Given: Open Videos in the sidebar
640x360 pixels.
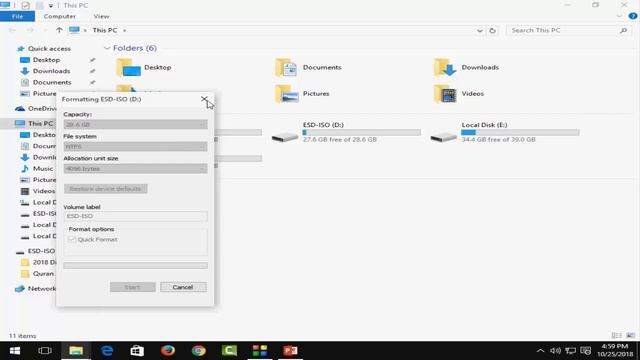Looking at the screenshot, I should (x=38, y=191).
